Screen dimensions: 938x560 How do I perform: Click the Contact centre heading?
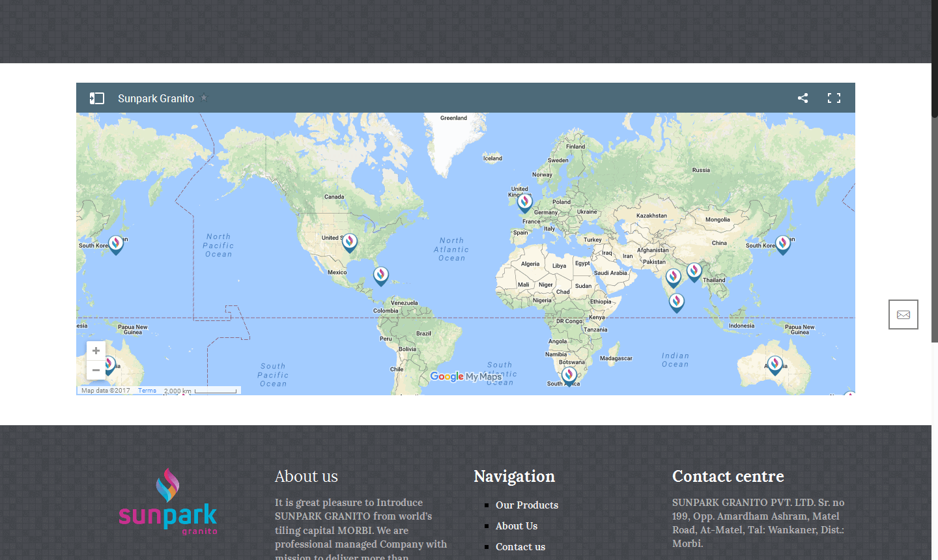pyautogui.click(x=728, y=476)
